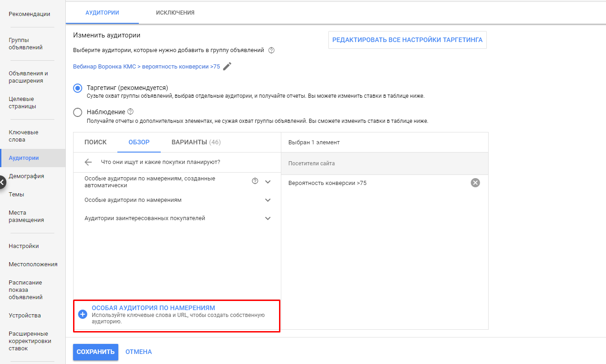Viewport: 606px width, 364px height.
Task: Open the ПОИСК tab
Action: (x=95, y=142)
